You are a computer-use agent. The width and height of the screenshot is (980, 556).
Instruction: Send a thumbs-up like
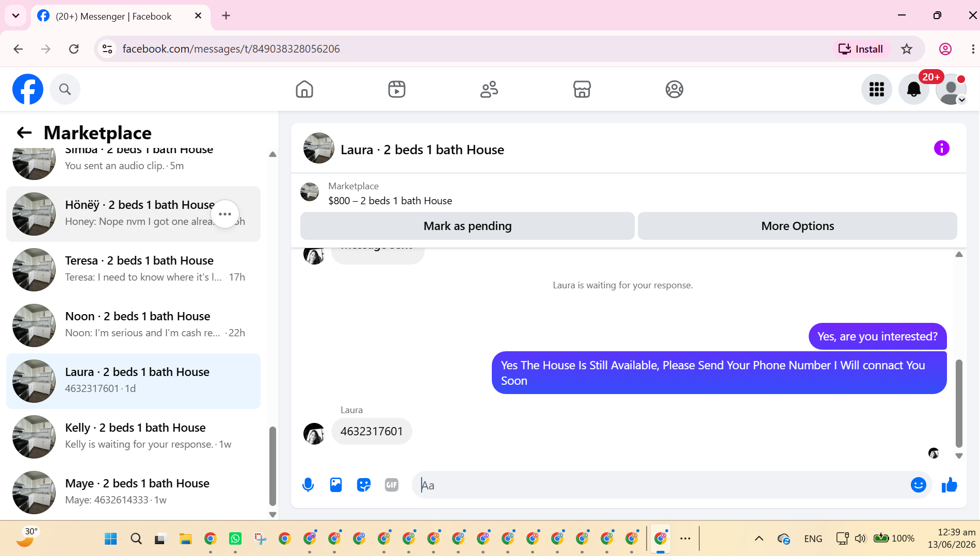click(x=949, y=485)
